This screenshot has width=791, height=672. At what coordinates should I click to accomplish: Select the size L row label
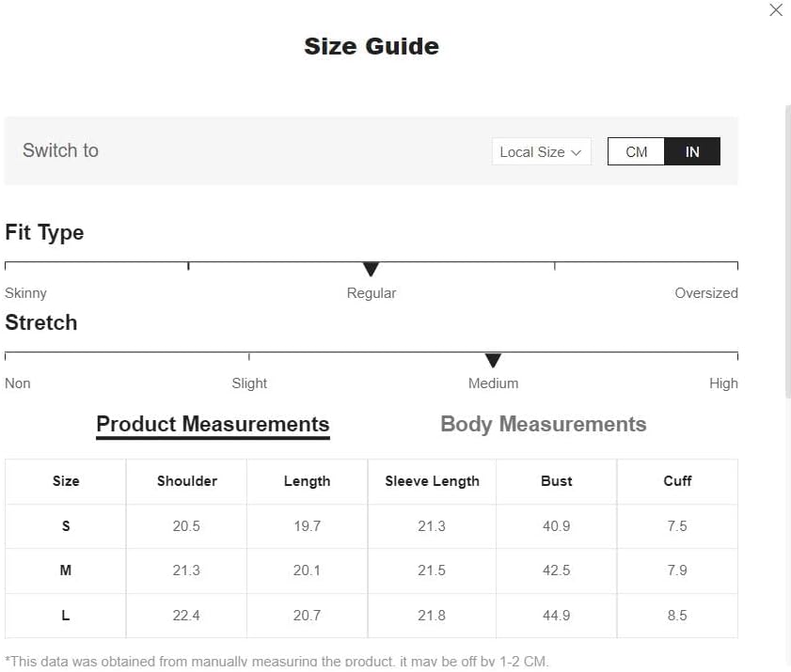pyautogui.click(x=66, y=616)
